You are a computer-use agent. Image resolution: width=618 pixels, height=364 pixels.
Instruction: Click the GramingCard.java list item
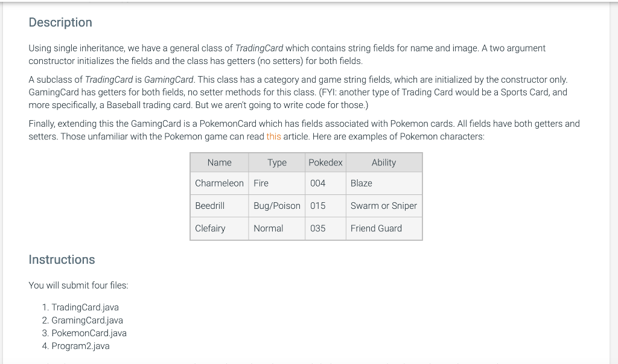(x=87, y=320)
